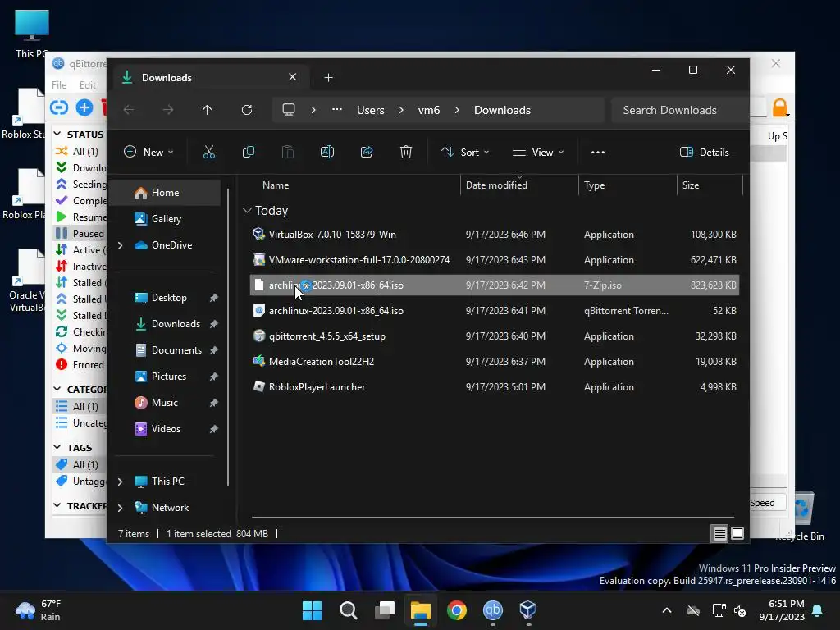Click the qBittorrent add torrent link icon

pos(59,107)
